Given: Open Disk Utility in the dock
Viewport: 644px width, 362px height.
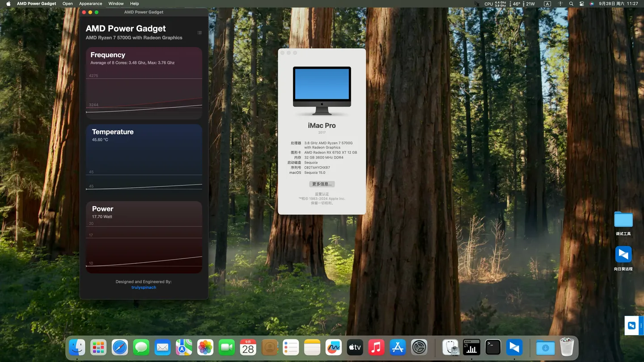Looking at the screenshot, I should [450, 347].
